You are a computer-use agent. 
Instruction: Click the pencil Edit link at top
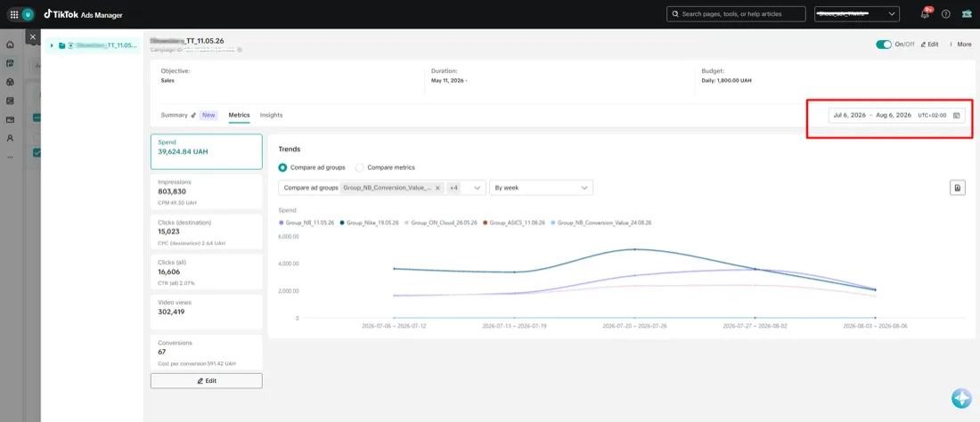[x=929, y=45]
